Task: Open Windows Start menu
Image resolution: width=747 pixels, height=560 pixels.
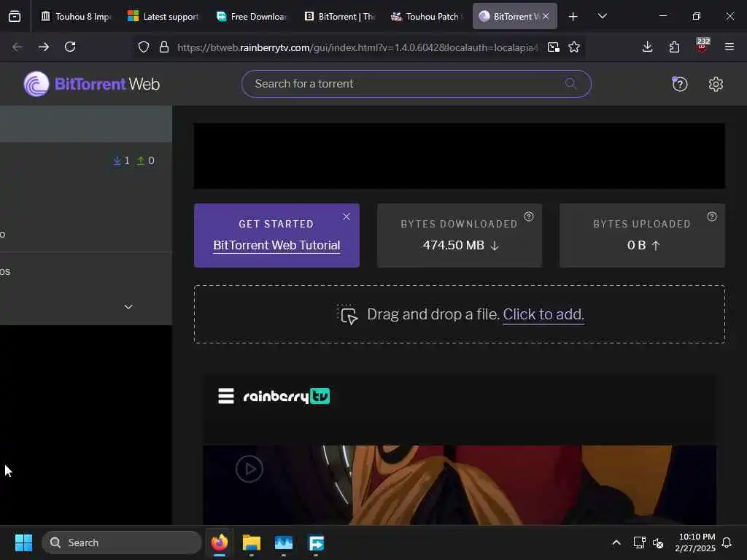Action: click(24, 542)
